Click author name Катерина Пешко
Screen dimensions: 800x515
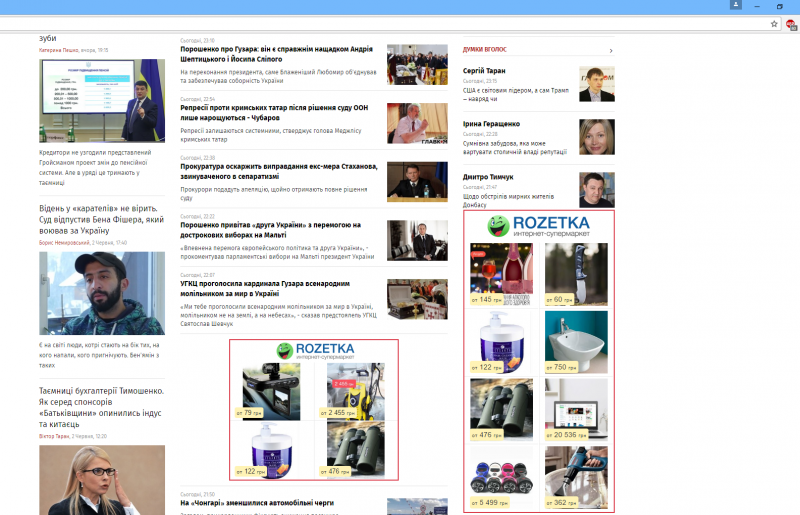[59, 50]
